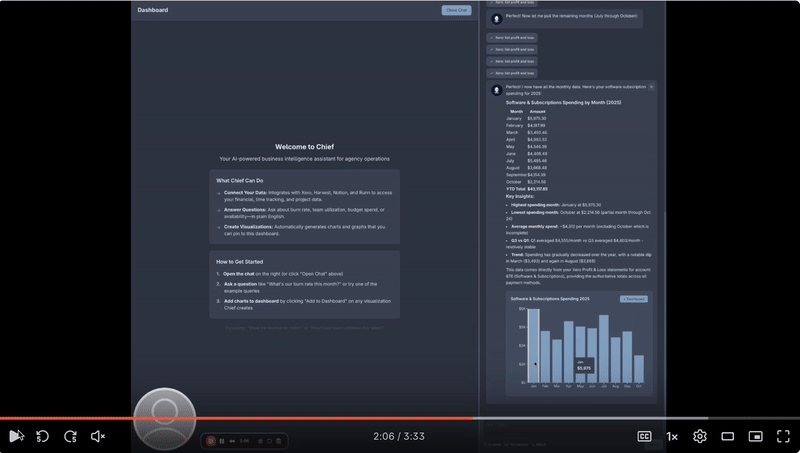
Task: Click the Clear Chat button
Action: (456, 10)
